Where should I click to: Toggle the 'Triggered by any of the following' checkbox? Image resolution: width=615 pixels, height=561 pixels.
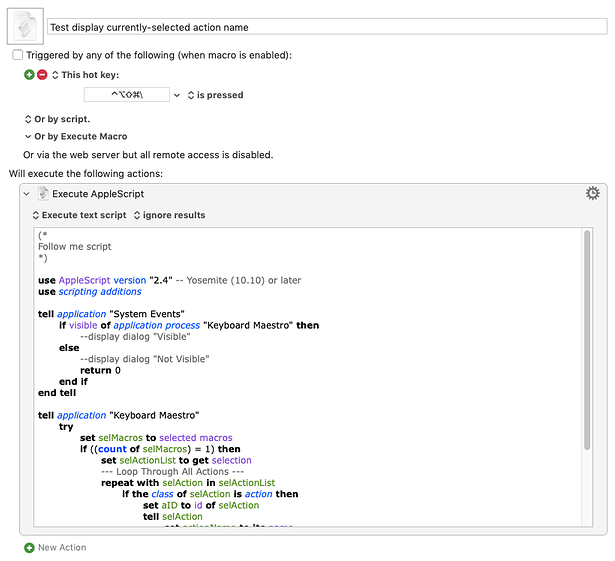tap(18, 55)
